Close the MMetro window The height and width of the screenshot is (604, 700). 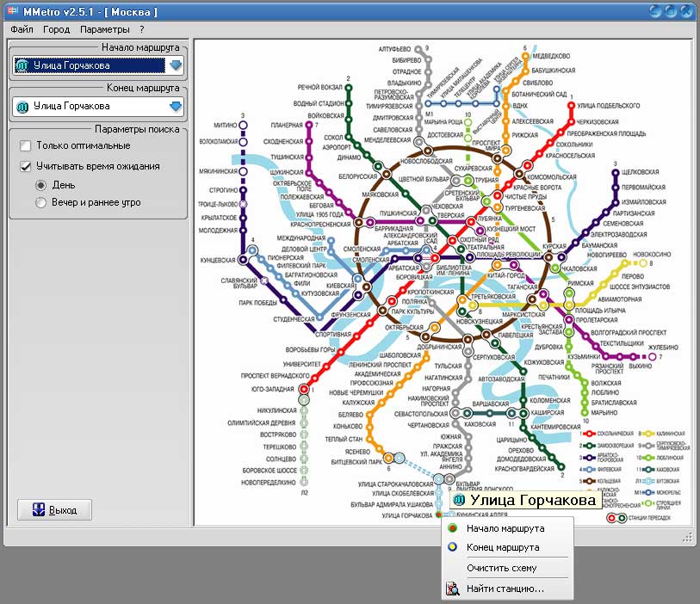point(686,11)
